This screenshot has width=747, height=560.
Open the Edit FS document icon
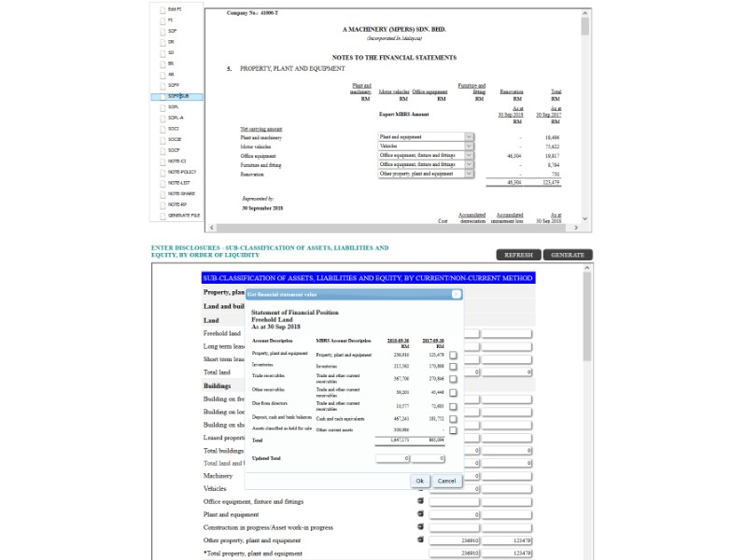pyautogui.click(x=162, y=9)
